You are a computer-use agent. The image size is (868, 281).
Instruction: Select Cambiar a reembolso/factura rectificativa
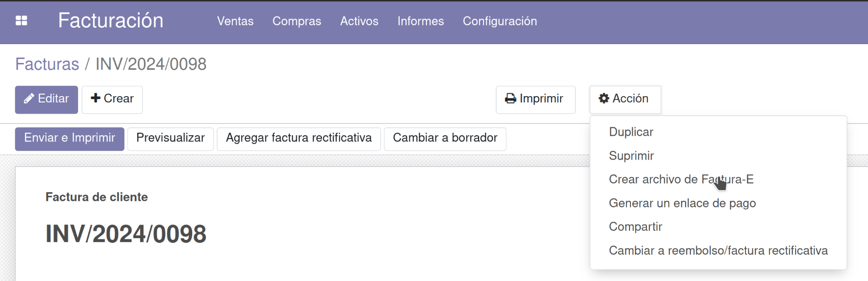tap(718, 250)
